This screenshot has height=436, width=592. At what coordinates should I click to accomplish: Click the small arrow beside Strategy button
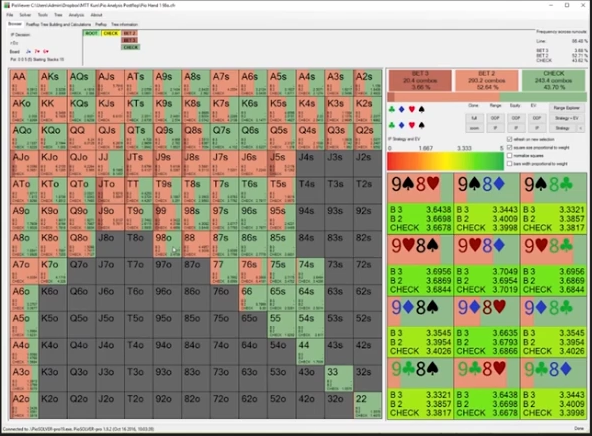click(580, 128)
